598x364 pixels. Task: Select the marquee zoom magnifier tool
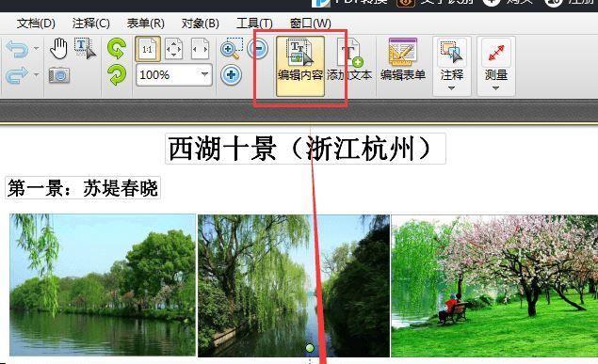point(231,49)
